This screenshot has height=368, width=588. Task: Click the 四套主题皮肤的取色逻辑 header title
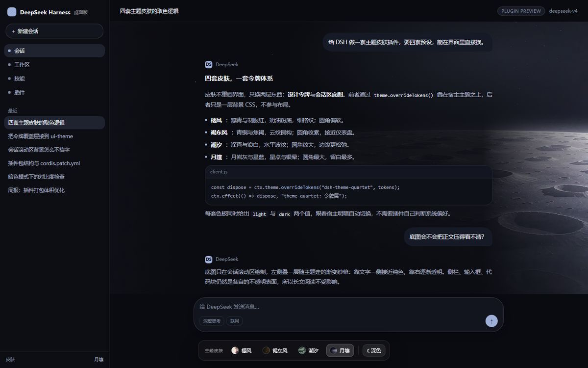(x=149, y=11)
